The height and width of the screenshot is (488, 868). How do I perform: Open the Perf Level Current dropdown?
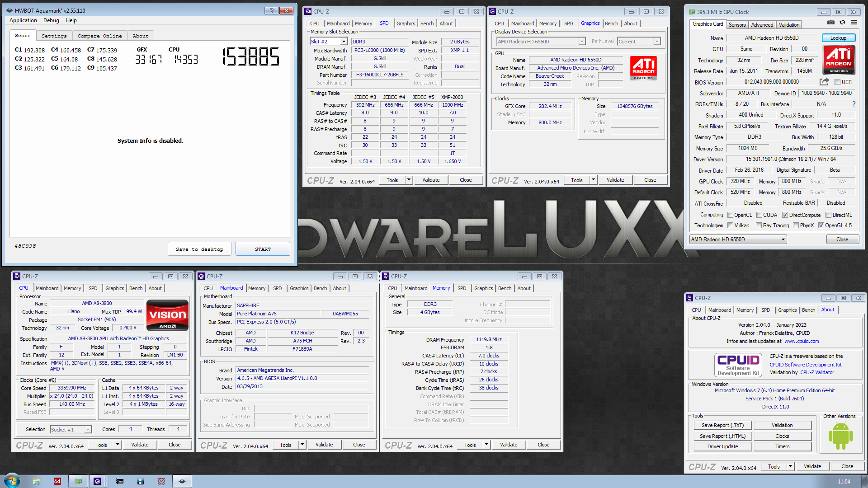639,42
